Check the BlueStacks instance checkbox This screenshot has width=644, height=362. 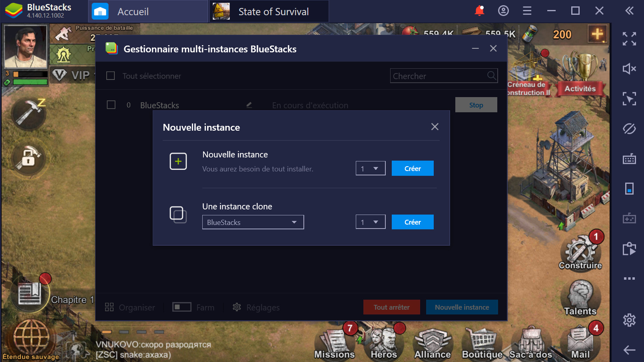(x=111, y=105)
